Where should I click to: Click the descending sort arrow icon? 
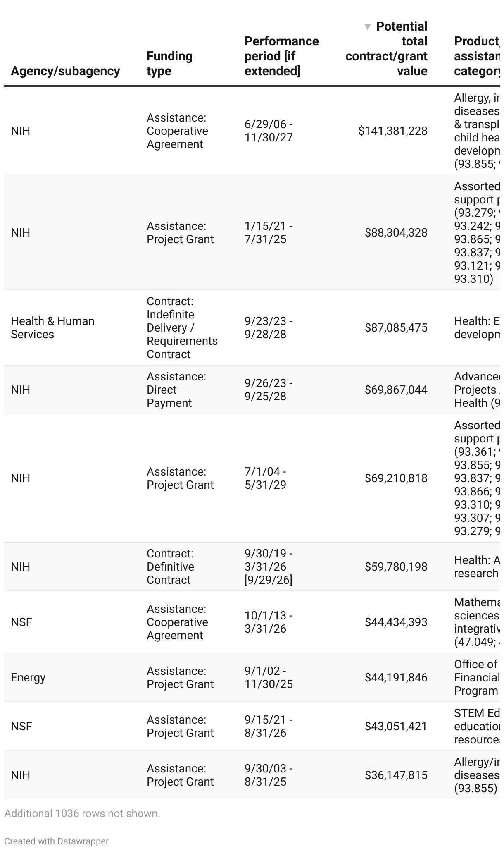pyautogui.click(x=367, y=27)
